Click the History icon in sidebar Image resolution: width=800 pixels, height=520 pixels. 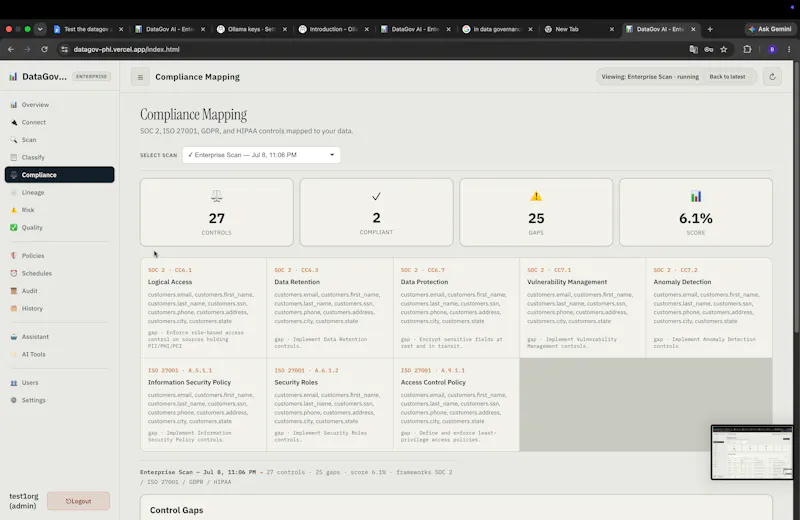pyautogui.click(x=14, y=308)
